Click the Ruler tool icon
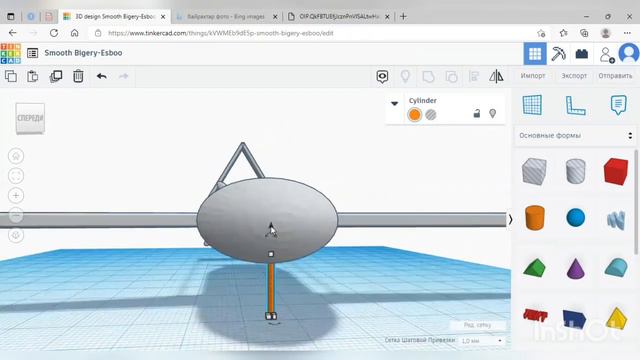This screenshot has height=360, width=640. click(x=576, y=105)
